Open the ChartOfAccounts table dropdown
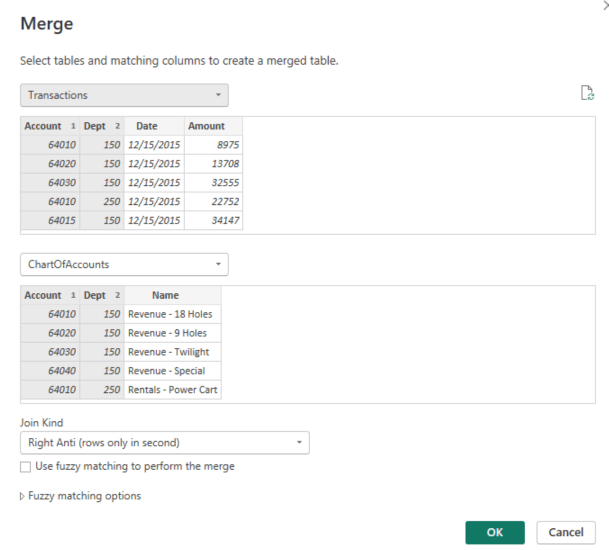Viewport: 609px width, 550px height. pyautogui.click(x=124, y=265)
